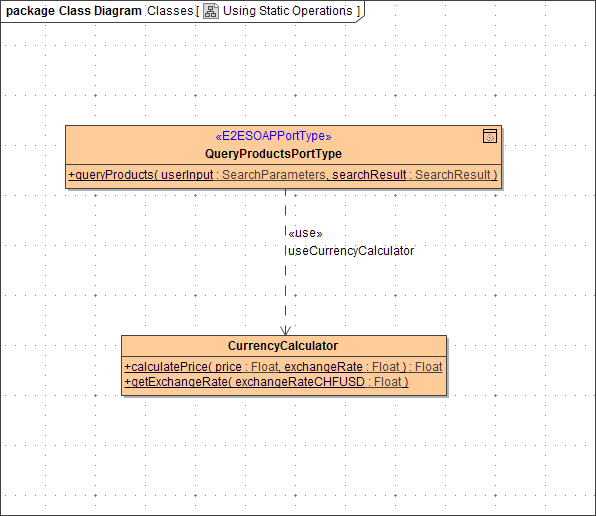Screen dimensions: 596x516
Task: Select the useCurrencyCalculator dependency label
Action: [x=351, y=251]
